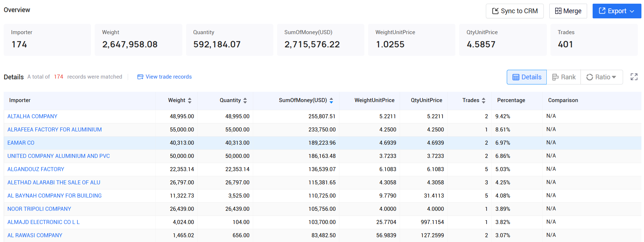Open ALTALHA COMPANY importer link
This screenshot has height=242, width=644.
32,116
